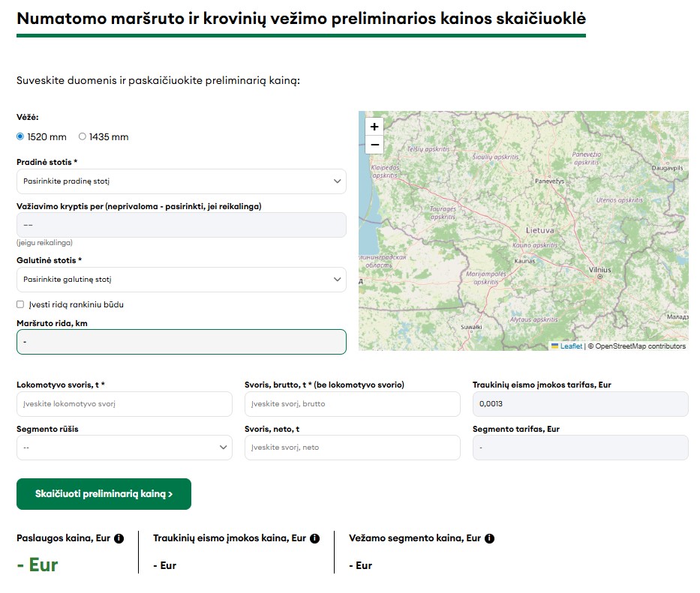This screenshot has width=700, height=593.
Task: Click the 1520 mm label text
Action: [47, 137]
